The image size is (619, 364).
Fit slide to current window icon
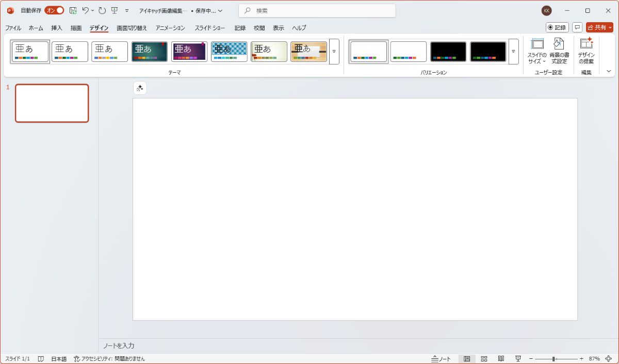click(x=609, y=359)
